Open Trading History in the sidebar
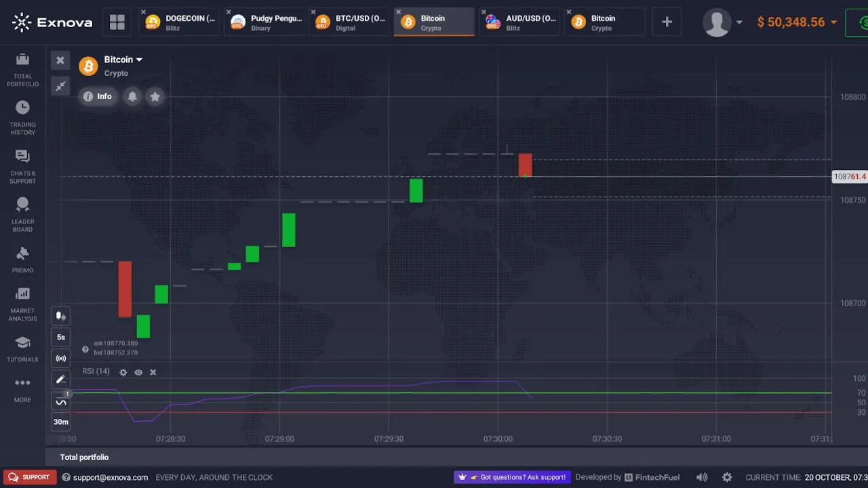 22,118
